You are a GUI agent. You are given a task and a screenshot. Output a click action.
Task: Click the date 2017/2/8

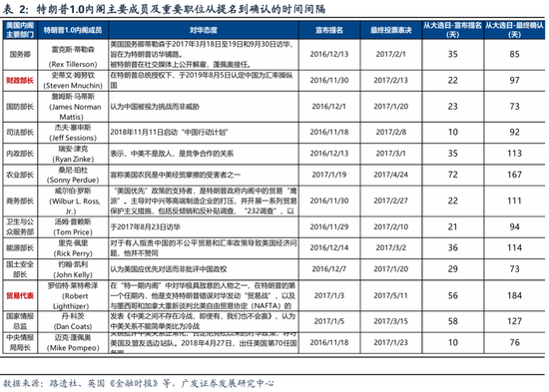[x=390, y=133]
